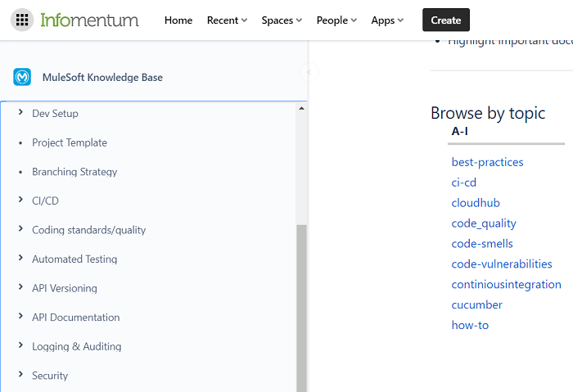The image size is (573, 392).
Task: Open the Apps dropdown menu
Action: (387, 20)
